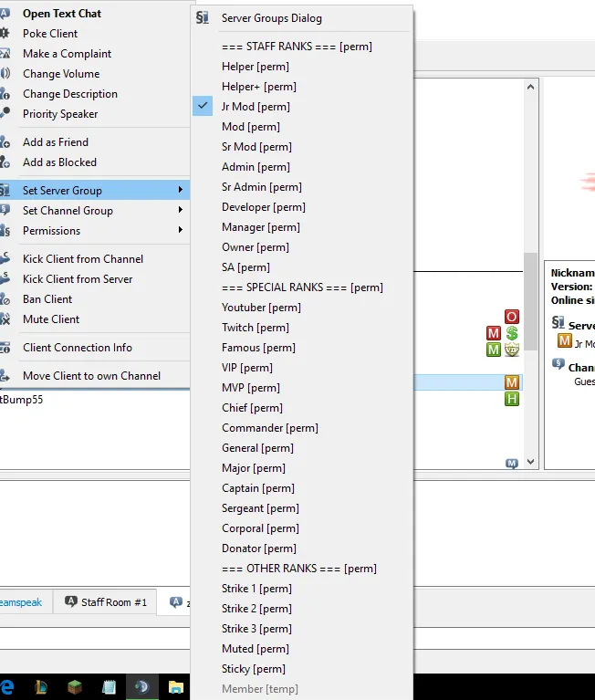The image size is (595, 700).
Task: Select Kick Client from Server
Action: (x=78, y=279)
